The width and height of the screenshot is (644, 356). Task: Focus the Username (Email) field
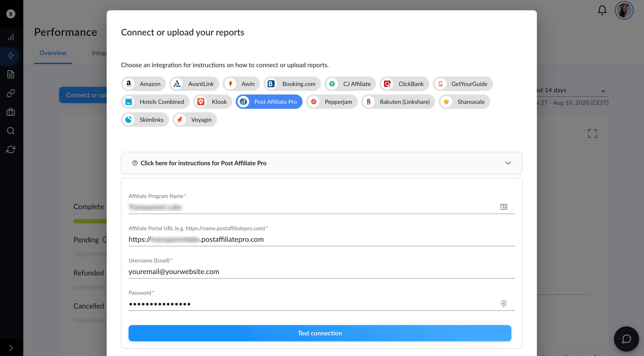point(322,272)
